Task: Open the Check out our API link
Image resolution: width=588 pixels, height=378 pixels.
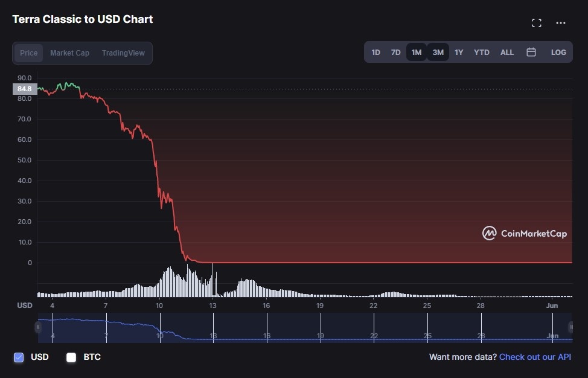Action: point(535,357)
